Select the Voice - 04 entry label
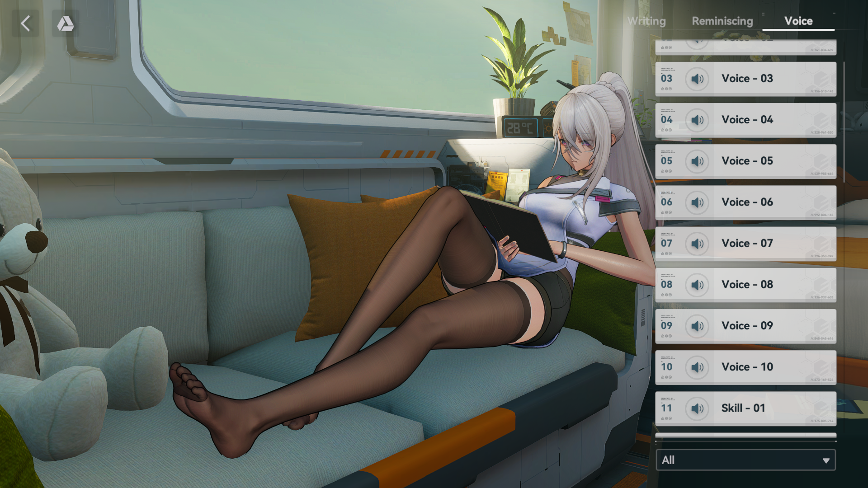Image resolution: width=868 pixels, height=488 pixels. coord(747,120)
